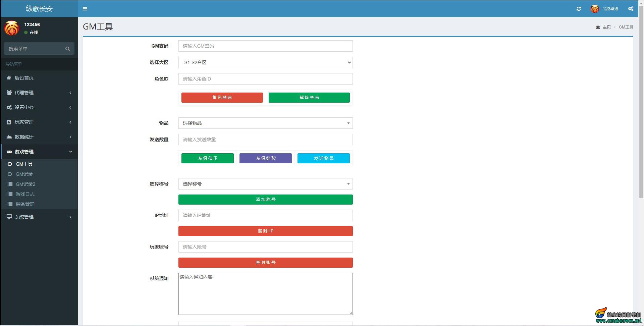The image size is (644, 326).
Task: Expand the 玩家管理 menu
Action: [x=39, y=122]
